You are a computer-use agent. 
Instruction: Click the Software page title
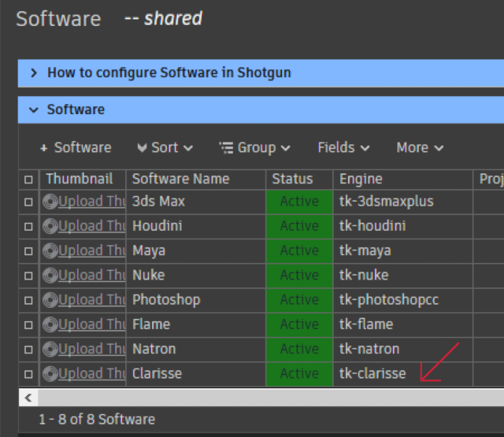[x=58, y=19]
